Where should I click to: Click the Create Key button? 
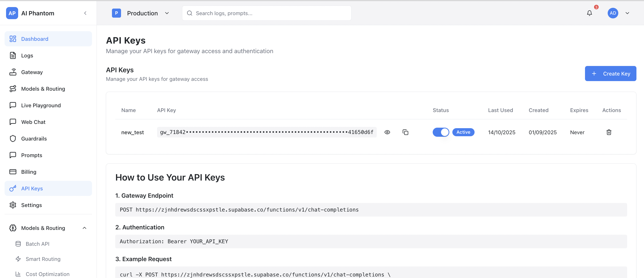(x=610, y=74)
